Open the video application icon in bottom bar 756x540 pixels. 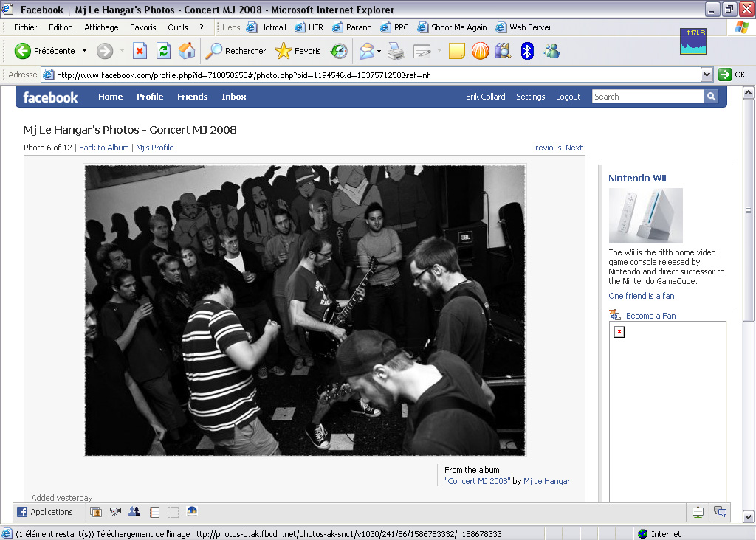coord(115,511)
